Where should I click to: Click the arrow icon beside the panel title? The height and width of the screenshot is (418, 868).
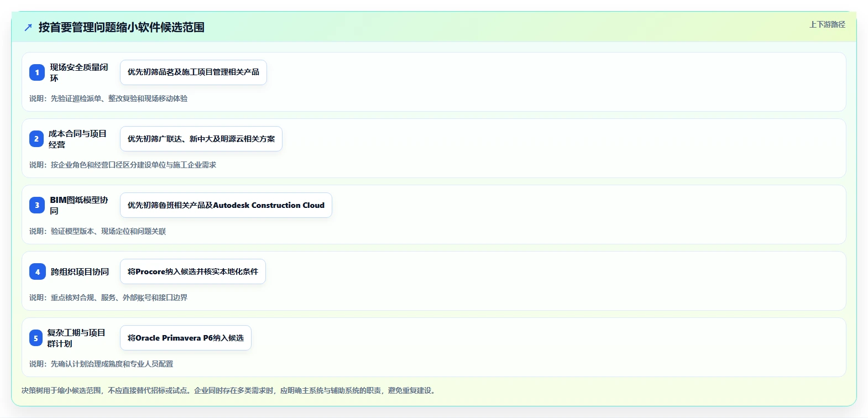coord(28,27)
